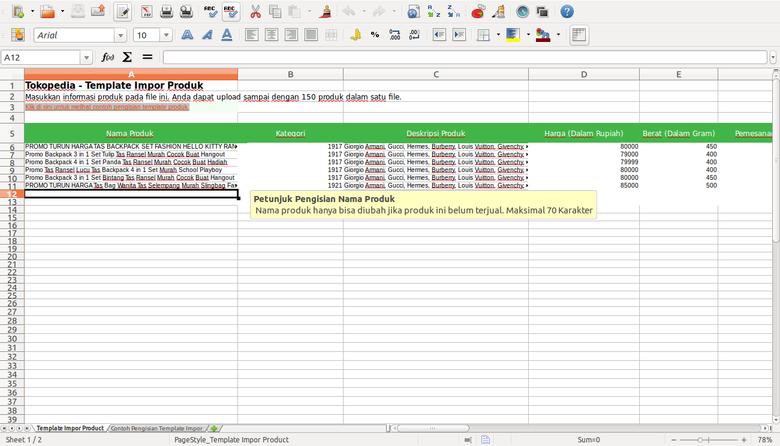Insert a chart
Image resolution: width=780 pixels, height=446 pixels.
[x=478, y=11]
